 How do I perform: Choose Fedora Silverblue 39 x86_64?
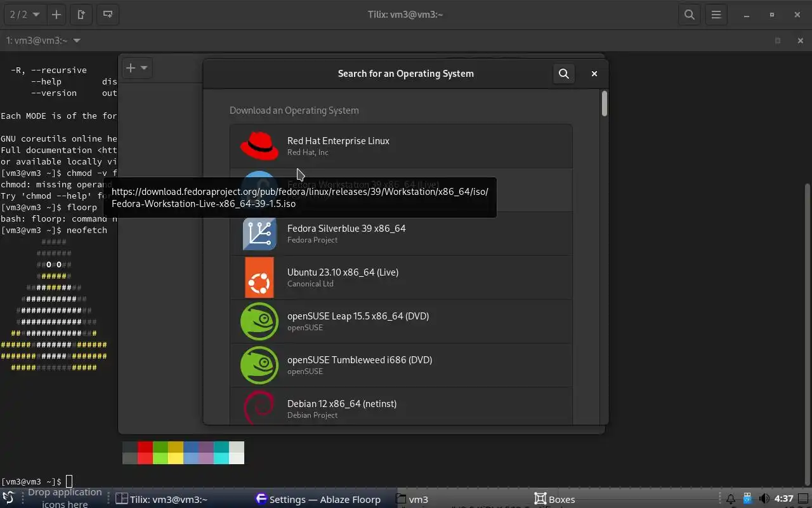point(402,234)
